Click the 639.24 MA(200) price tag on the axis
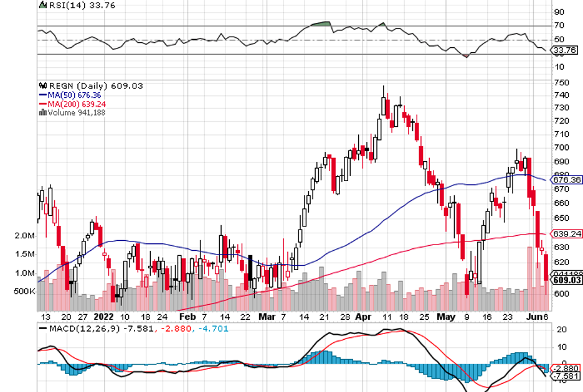 click(567, 234)
